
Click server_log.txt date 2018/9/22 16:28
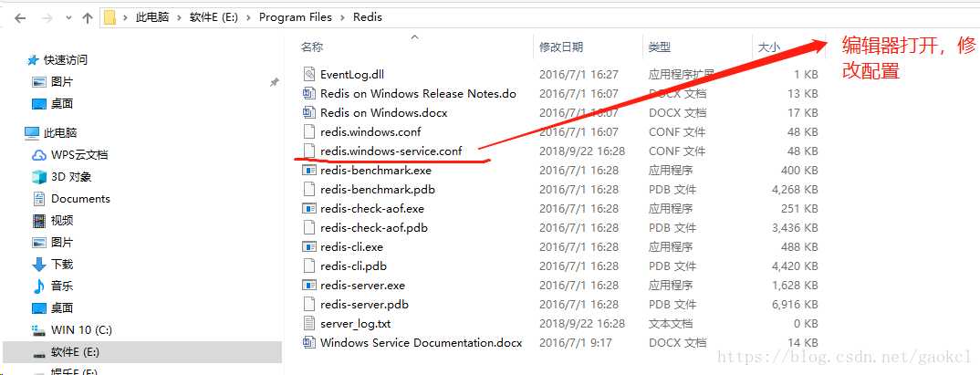point(582,324)
